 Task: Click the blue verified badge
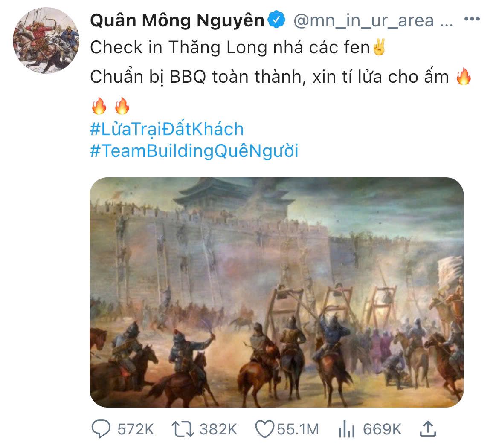pos(276,20)
